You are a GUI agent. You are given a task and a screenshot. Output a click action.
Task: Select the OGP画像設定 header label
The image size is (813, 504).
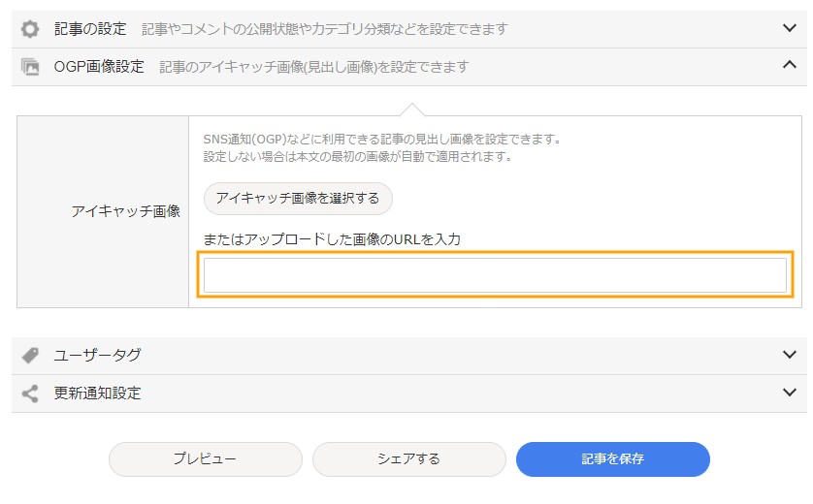tap(99, 67)
